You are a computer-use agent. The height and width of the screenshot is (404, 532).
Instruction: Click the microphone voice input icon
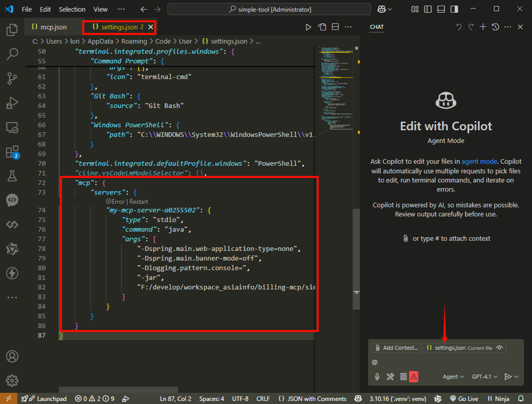(x=377, y=376)
